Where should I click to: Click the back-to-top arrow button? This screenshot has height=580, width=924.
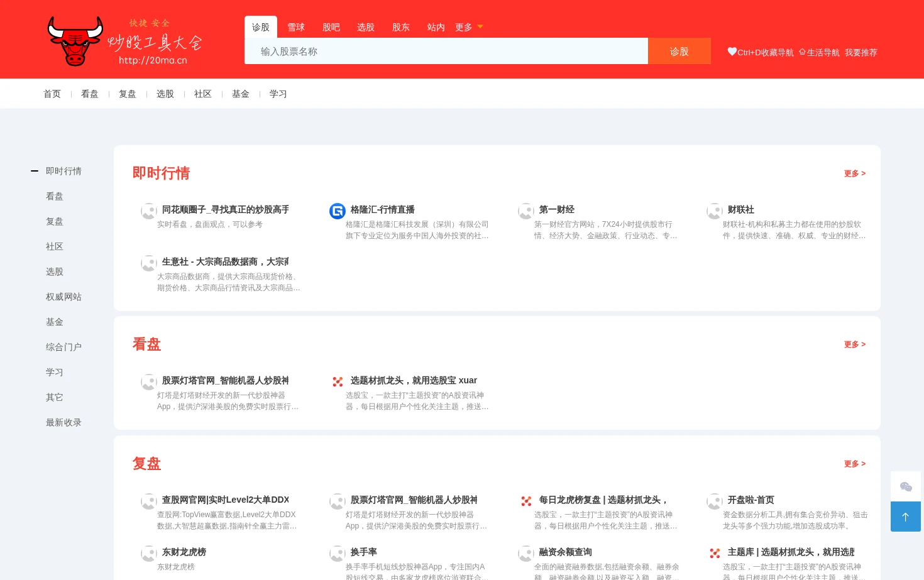click(906, 517)
